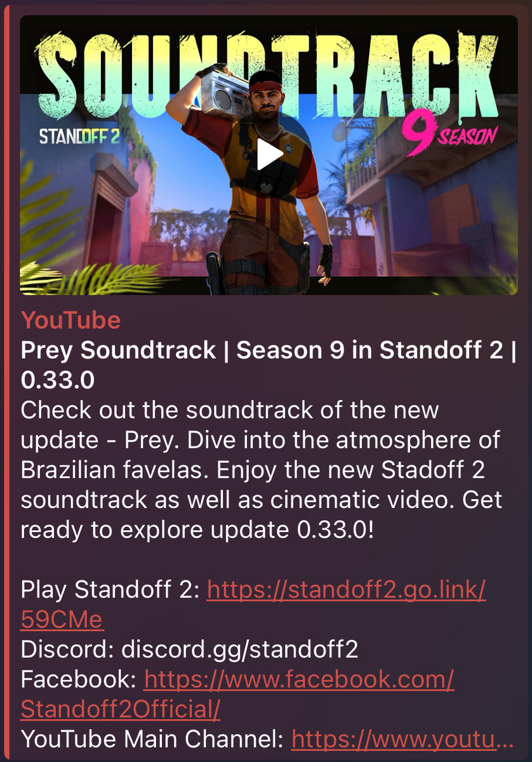Tap the Standoff 2 logo on the thumbnail
The height and width of the screenshot is (762, 532).
pos(80,137)
